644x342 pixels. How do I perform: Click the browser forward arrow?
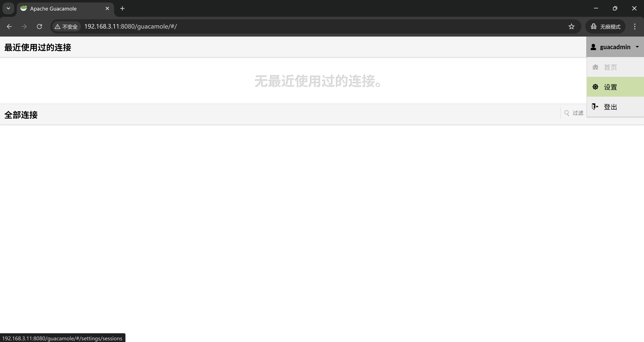(24, 27)
